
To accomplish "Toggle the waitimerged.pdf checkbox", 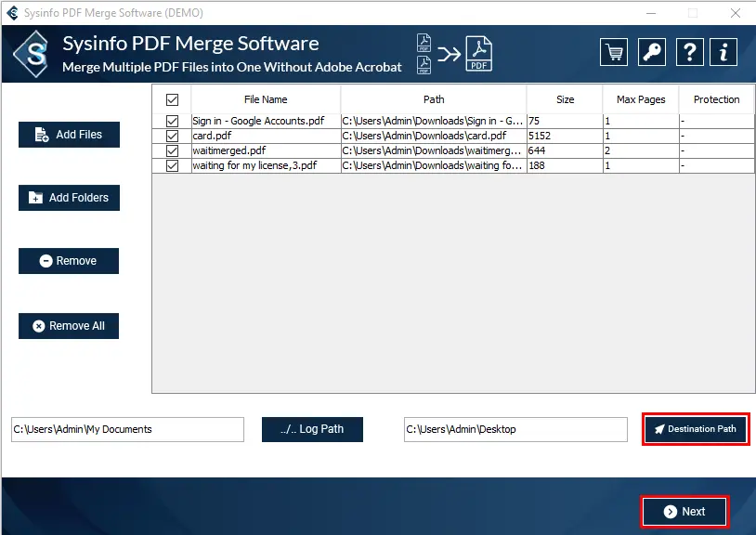I will click(172, 150).
